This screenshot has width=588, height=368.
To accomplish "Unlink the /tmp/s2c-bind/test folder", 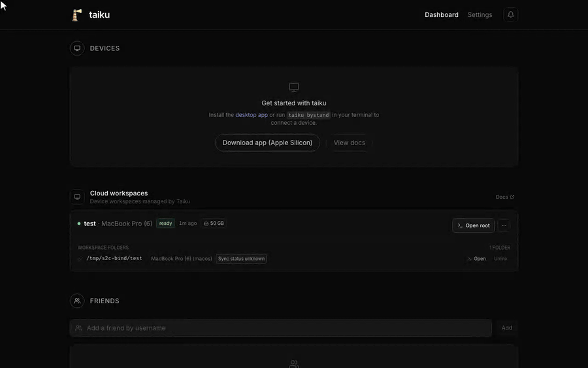I will pos(500,259).
